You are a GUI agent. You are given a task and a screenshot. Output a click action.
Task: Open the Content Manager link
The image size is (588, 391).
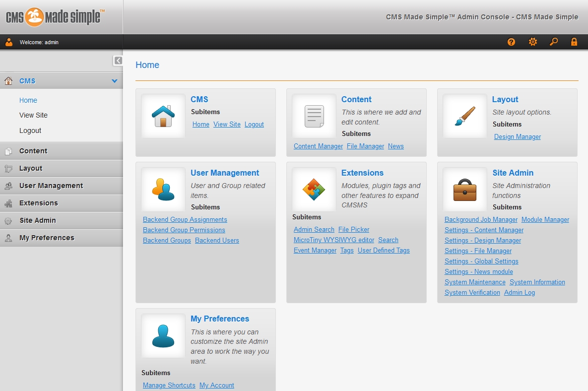pyautogui.click(x=318, y=146)
